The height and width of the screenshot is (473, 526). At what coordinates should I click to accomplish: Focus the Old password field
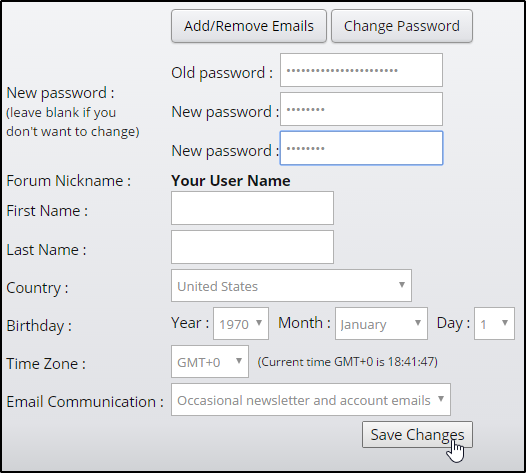(x=361, y=70)
